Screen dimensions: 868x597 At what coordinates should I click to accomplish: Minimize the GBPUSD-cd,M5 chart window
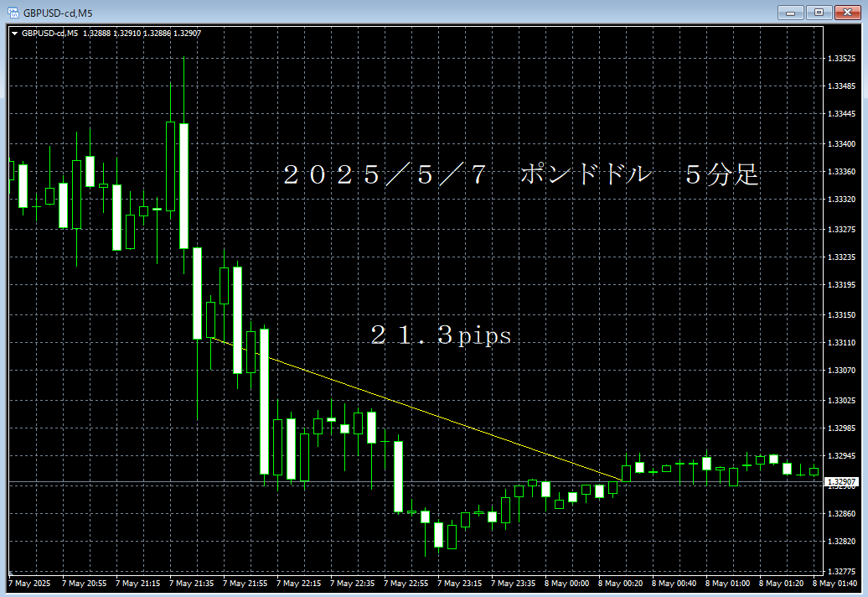click(791, 13)
